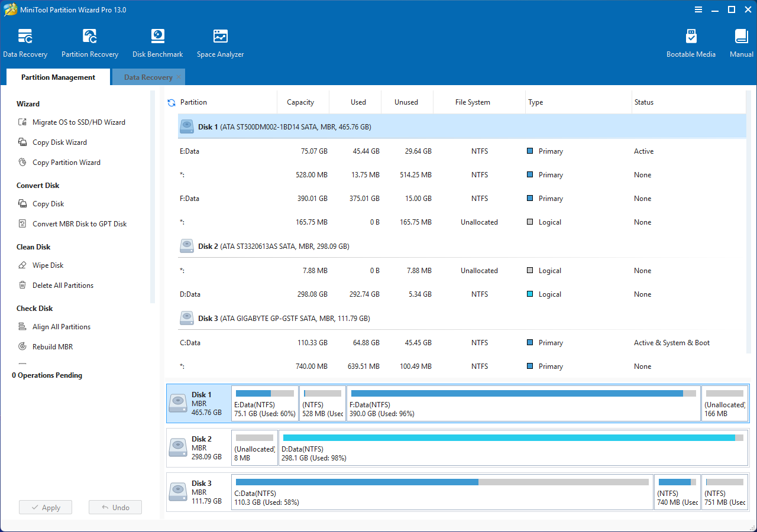Select 166 MB unallocated block on Disk 1

pyautogui.click(x=725, y=403)
